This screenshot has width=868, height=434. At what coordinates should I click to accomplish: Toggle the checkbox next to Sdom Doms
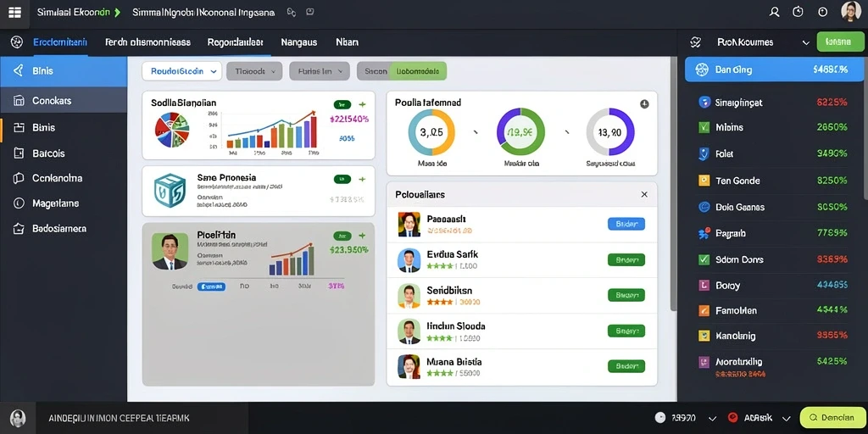(x=704, y=259)
